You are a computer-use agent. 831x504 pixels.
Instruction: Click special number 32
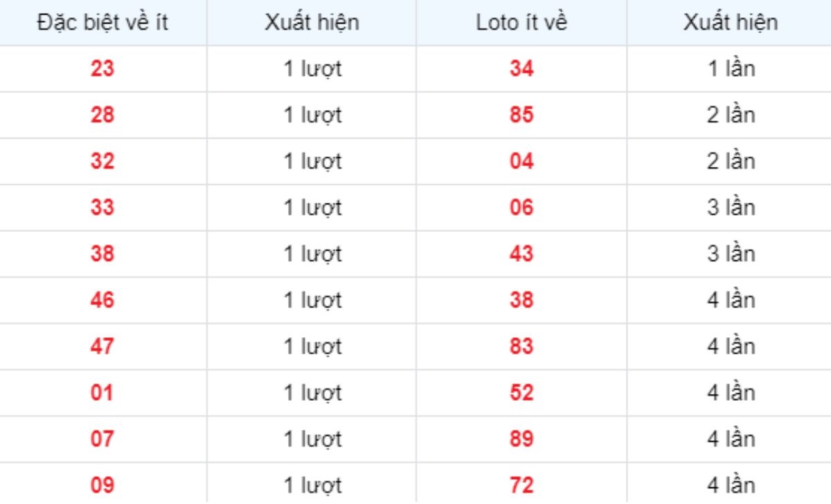pos(102,161)
